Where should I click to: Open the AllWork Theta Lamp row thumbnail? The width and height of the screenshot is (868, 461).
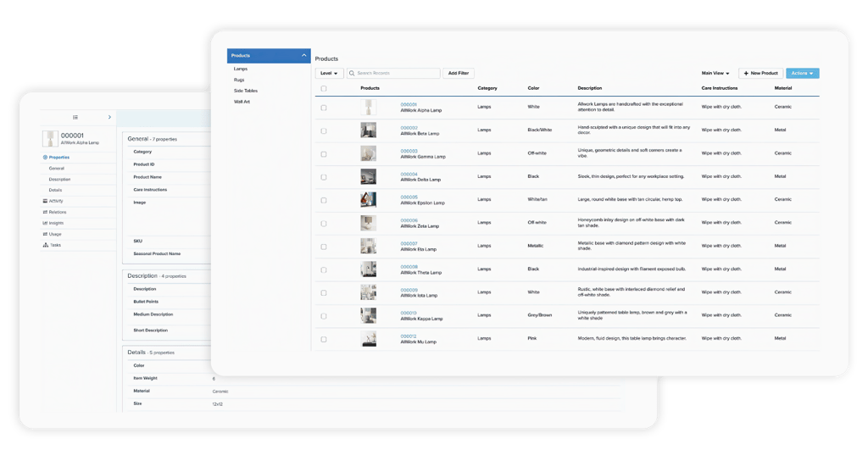pos(368,269)
